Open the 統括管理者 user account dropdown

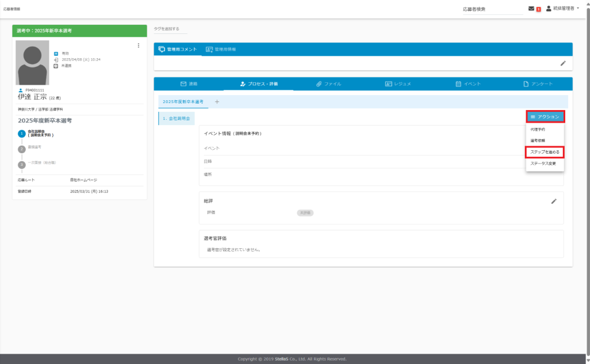point(562,9)
